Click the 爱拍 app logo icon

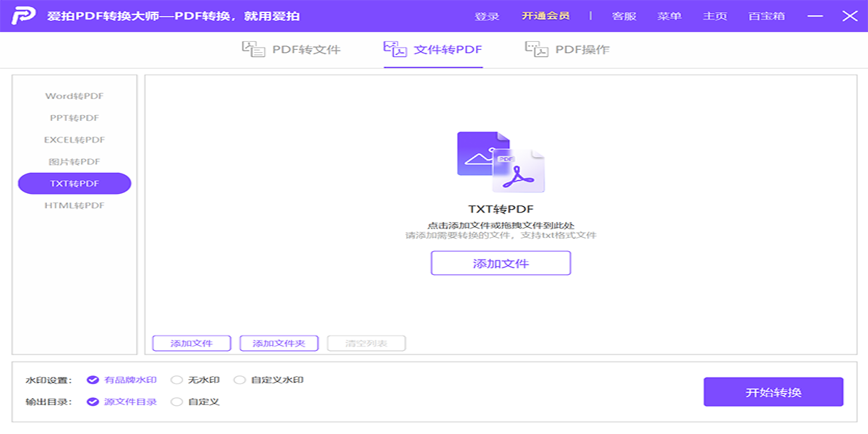coord(24,16)
